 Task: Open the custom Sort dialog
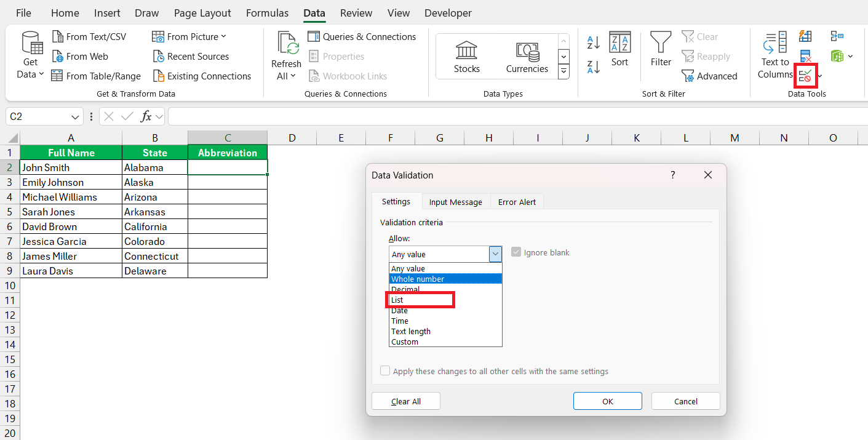619,49
